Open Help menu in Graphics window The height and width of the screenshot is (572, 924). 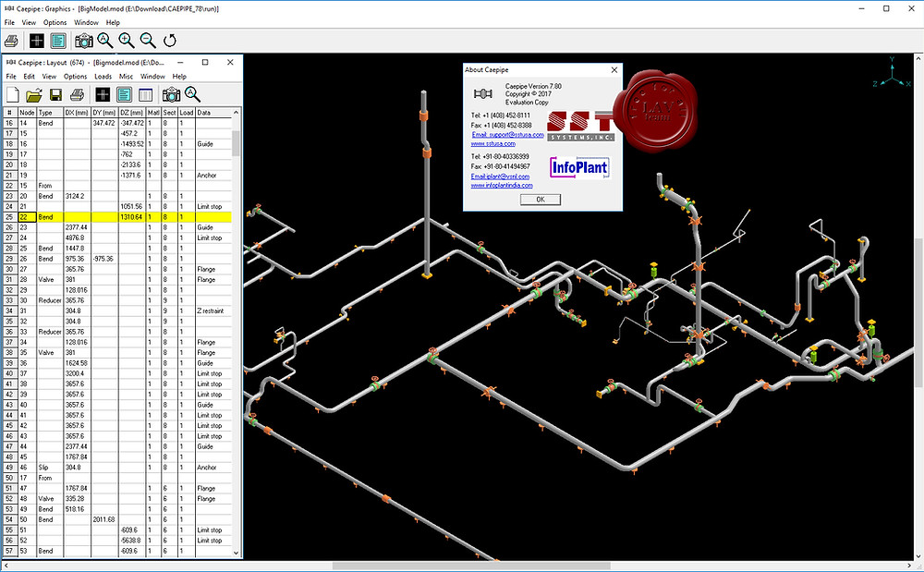tap(113, 22)
